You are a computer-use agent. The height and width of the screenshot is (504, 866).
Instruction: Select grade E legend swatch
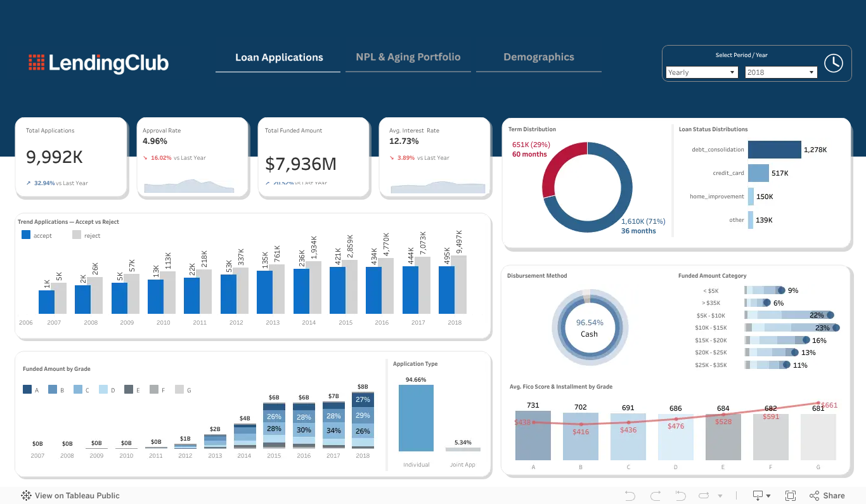[129, 389]
